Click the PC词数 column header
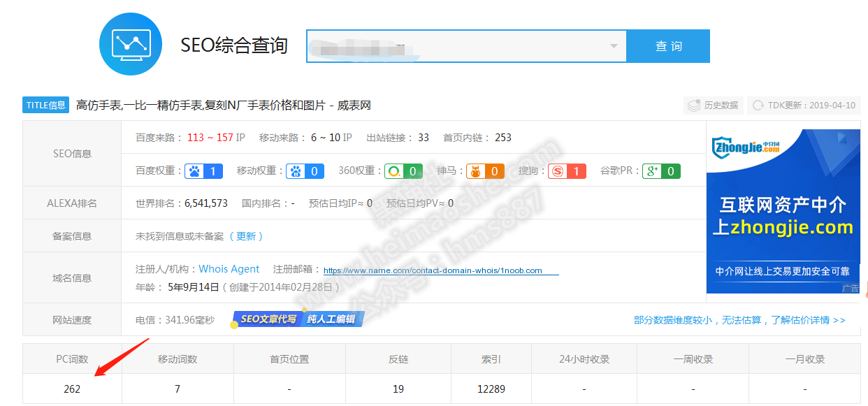This screenshot has width=868, height=406. [x=72, y=359]
